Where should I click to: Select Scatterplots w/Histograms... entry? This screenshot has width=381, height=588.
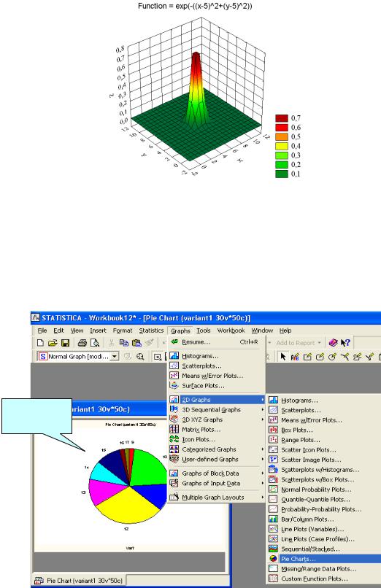pyautogui.click(x=324, y=470)
